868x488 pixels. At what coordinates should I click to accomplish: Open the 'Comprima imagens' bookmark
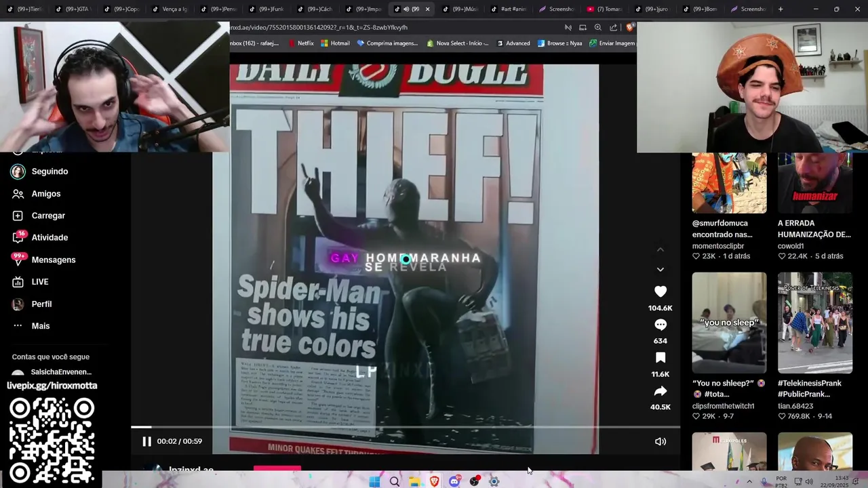(388, 43)
